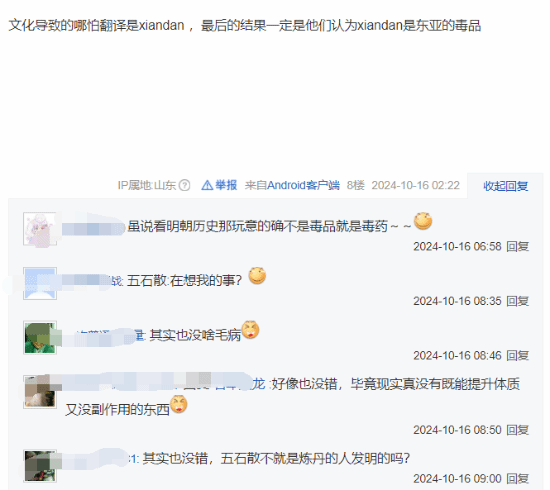
Task: Click the laughing emoji after 没啥毛病
Action: 250,330
